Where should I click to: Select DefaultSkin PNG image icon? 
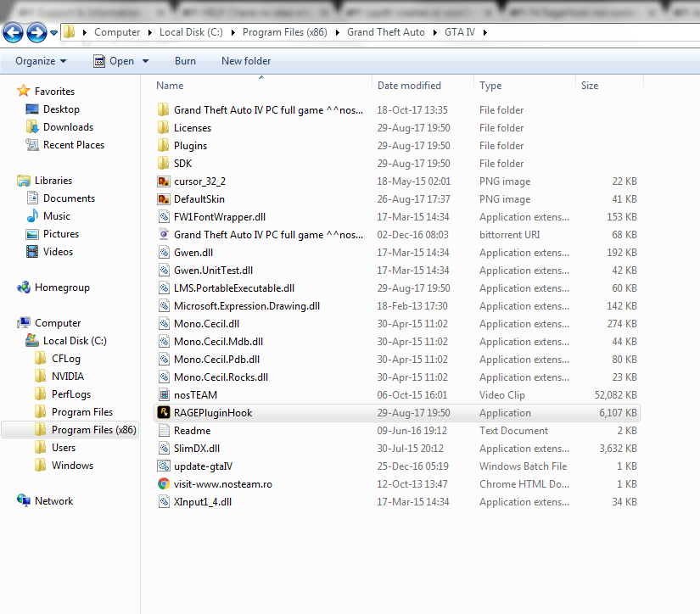pyautogui.click(x=164, y=199)
